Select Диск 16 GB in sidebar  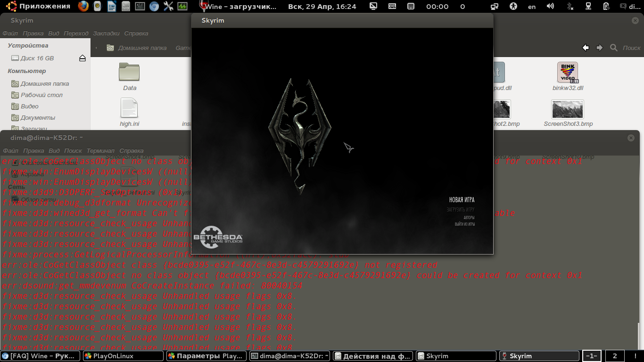point(37,58)
